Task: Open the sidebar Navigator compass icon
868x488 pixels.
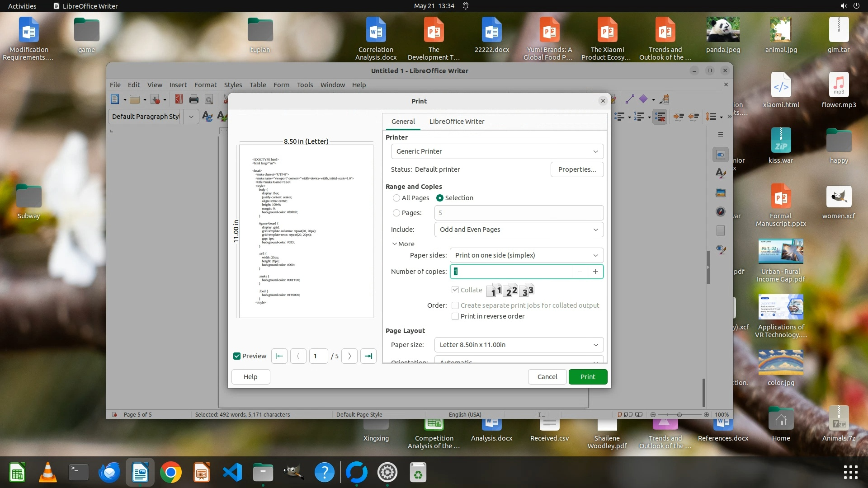Action: tap(721, 211)
